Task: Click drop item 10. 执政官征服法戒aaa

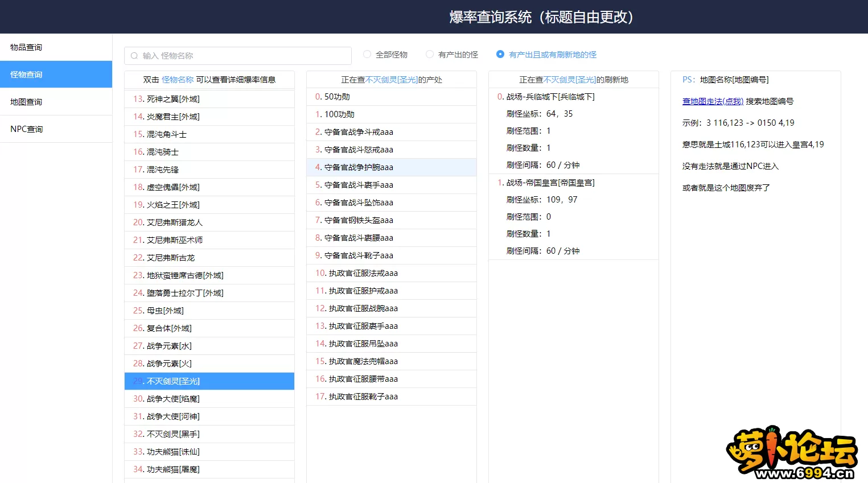Action: (x=392, y=273)
